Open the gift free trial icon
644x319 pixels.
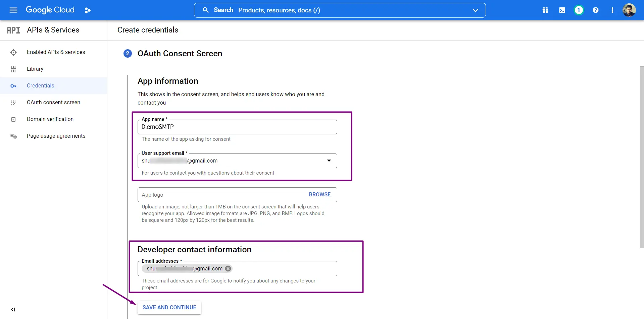click(x=545, y=10)
